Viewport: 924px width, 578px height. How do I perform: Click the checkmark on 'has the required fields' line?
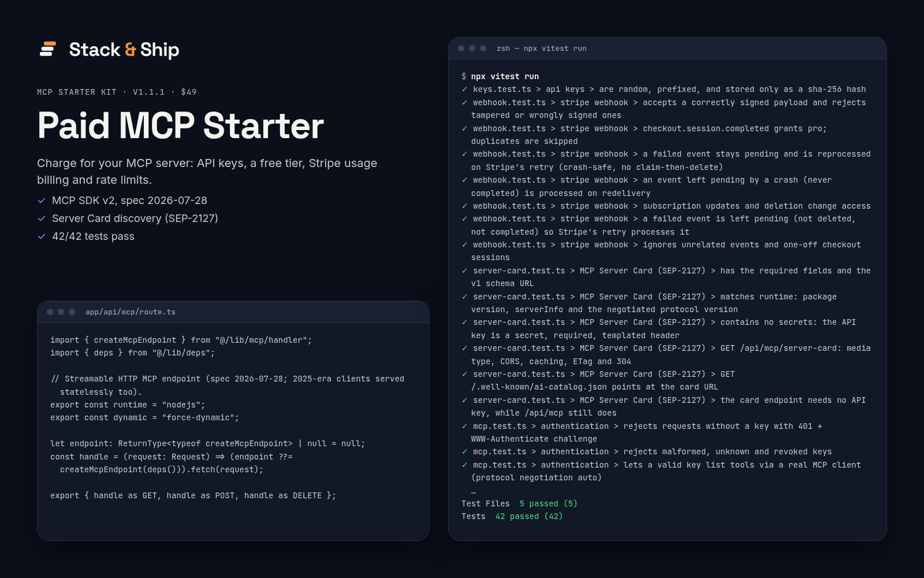464,271
